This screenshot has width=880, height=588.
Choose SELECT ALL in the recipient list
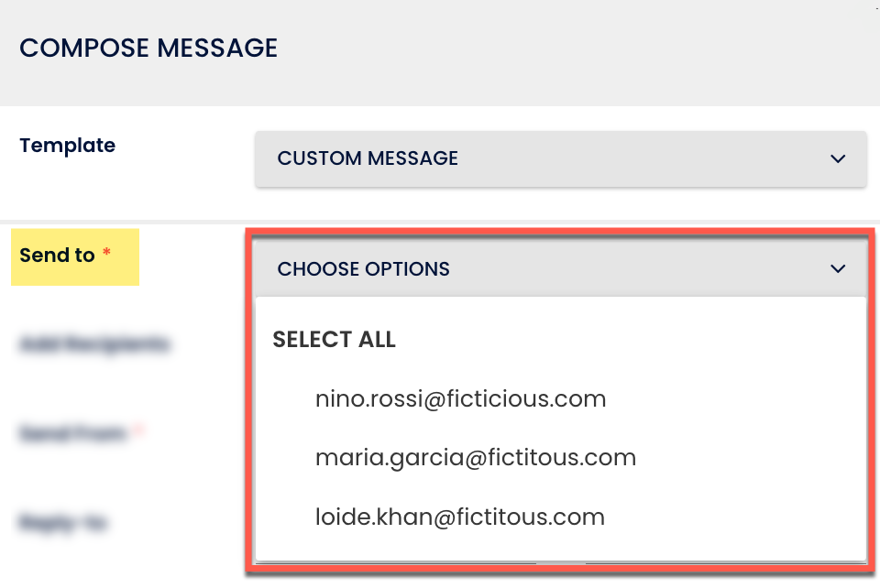coord(334,340)
